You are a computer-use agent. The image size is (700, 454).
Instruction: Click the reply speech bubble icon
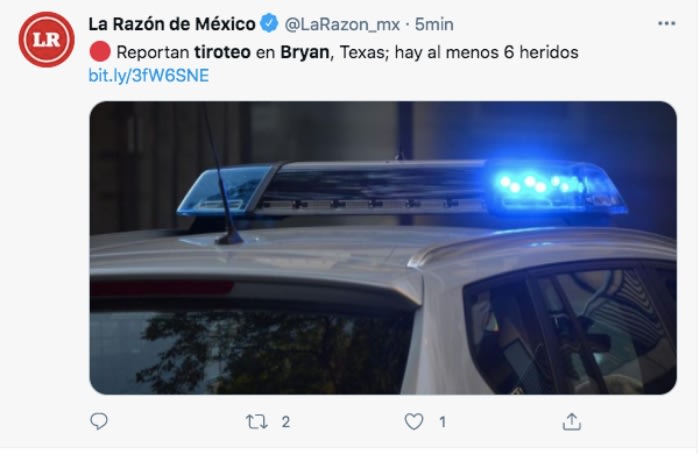click(x=99, y=421)
